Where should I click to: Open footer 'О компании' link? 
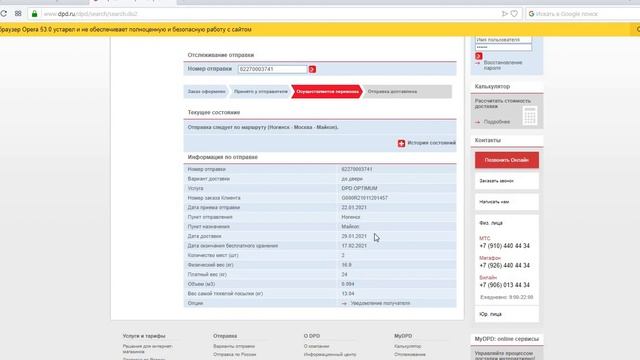[x=316, y=346]
